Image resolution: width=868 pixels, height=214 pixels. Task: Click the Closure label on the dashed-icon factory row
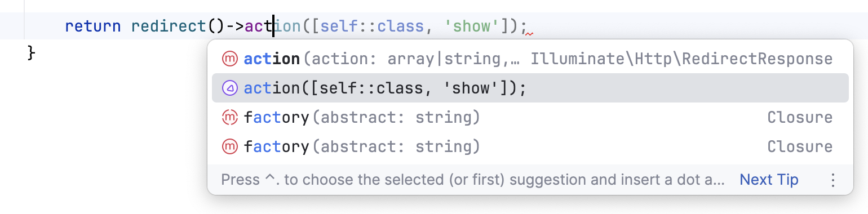[800, 117]
